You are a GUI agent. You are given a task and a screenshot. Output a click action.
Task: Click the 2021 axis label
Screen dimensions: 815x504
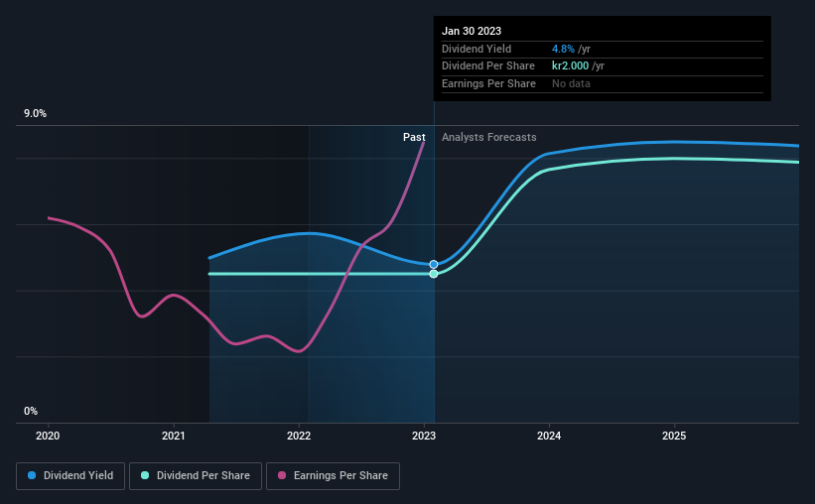(x=173, y=436)
